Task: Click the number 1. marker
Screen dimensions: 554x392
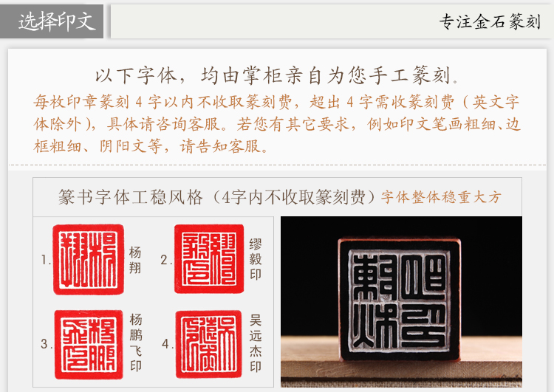Action: point(46,261)
